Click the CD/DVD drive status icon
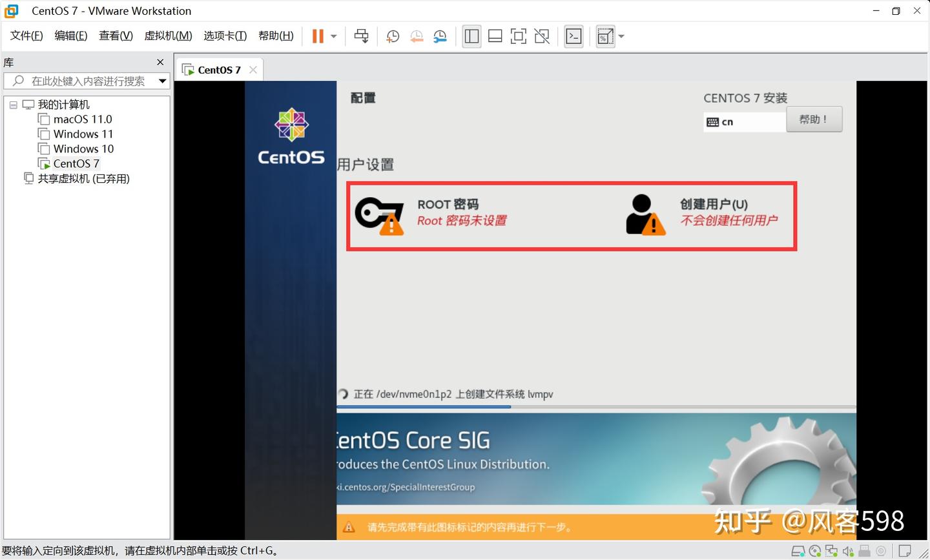930x560 pixels. 815,551
